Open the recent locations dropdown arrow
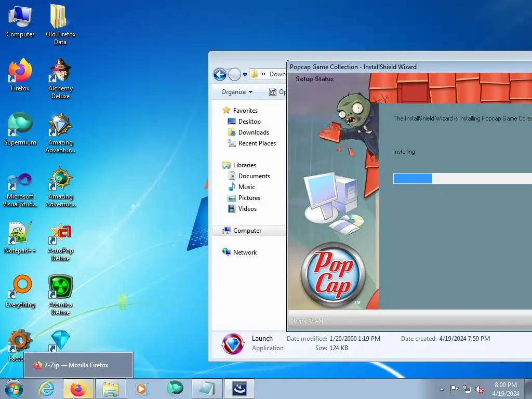 245,75
